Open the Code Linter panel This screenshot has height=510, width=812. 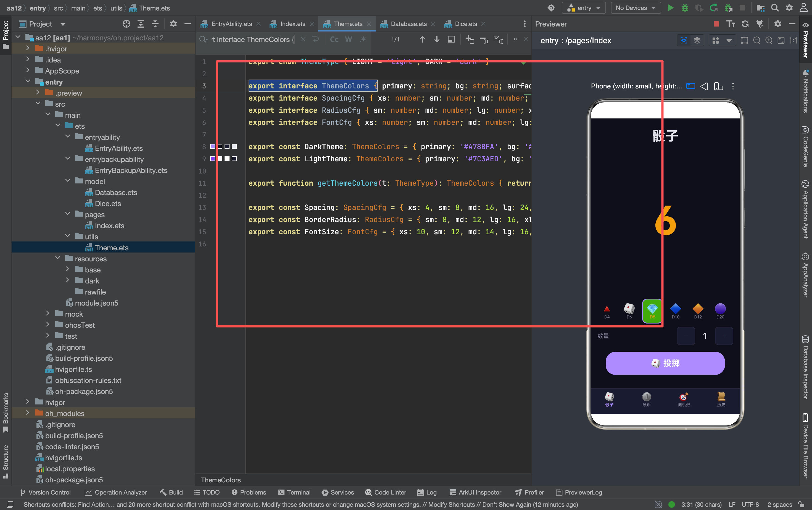386,492
